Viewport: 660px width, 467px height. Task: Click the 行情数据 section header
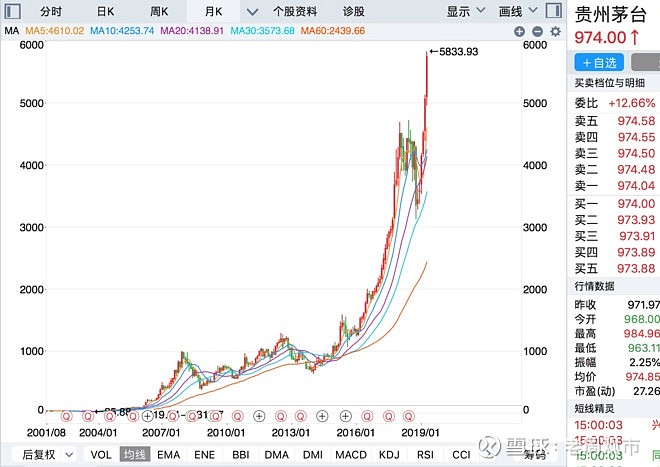[x=594, y=286]
